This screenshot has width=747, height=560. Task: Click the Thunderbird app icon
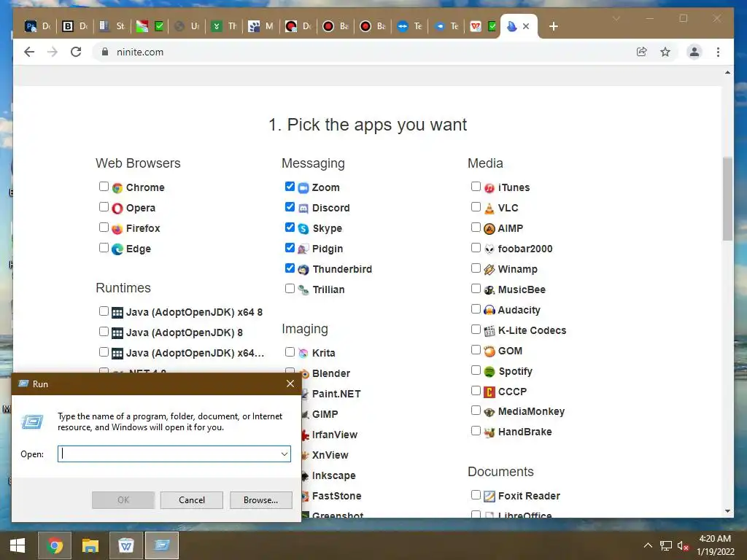coord(303,270)
